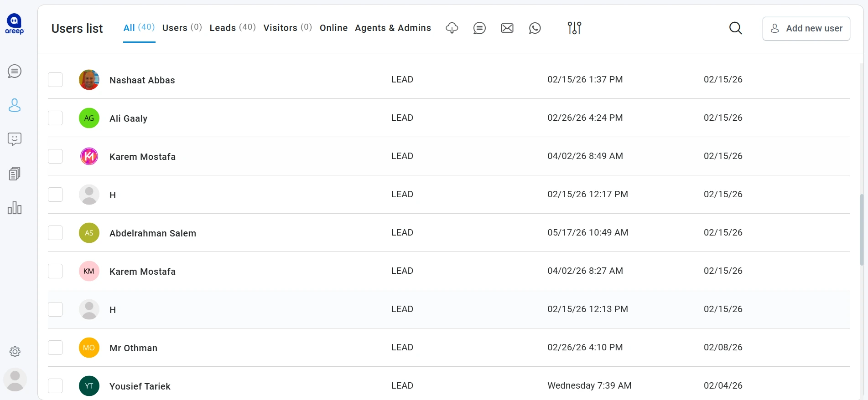Select the checkbox for Ali Gaaly

click(x=55, y=118)
